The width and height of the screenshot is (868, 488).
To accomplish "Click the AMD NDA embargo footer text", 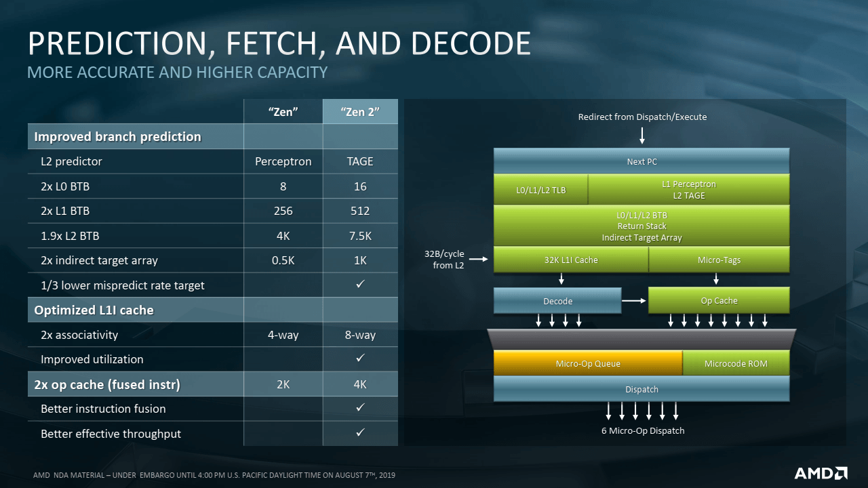I will [214, 474].
